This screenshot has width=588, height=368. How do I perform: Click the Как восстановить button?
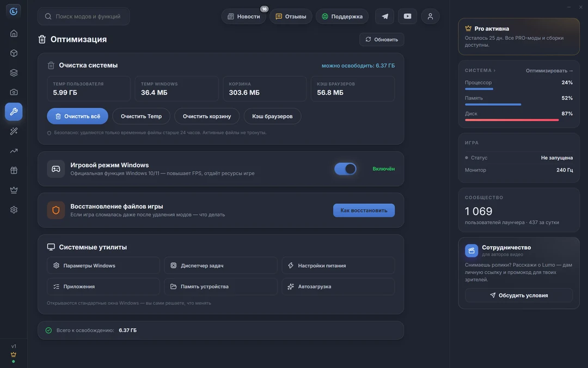[364, 210]
